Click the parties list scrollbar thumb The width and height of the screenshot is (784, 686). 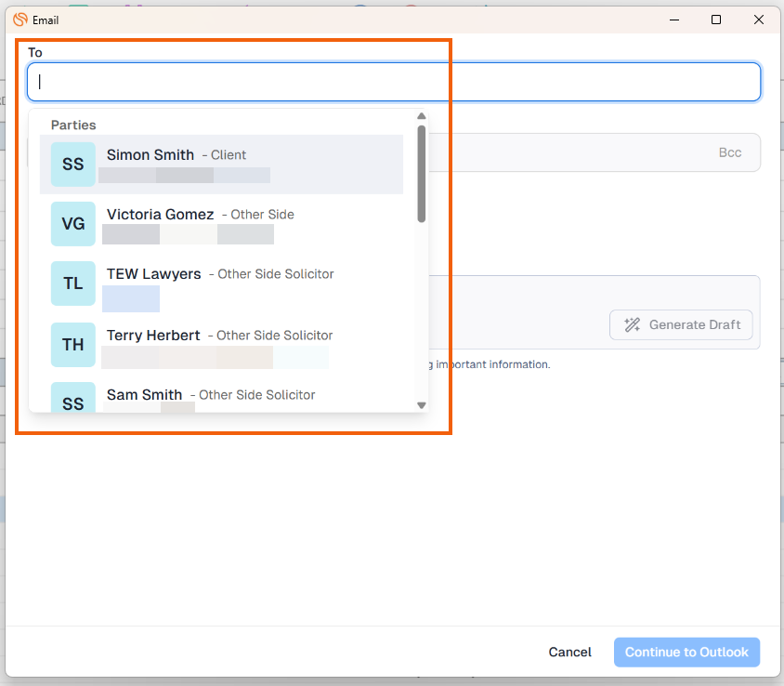pos(422,174)
